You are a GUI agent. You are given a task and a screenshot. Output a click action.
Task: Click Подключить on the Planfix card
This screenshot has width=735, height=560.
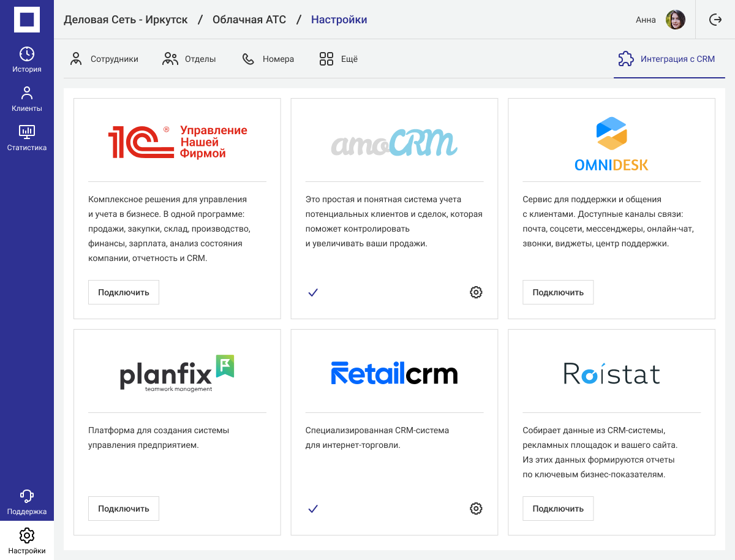(x=124, y=509)
